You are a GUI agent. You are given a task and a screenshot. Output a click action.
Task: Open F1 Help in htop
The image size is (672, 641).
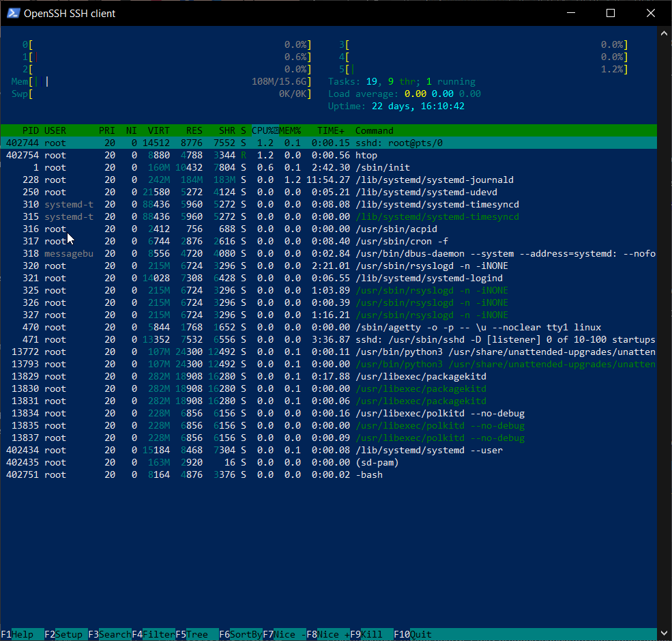point(23,634)
